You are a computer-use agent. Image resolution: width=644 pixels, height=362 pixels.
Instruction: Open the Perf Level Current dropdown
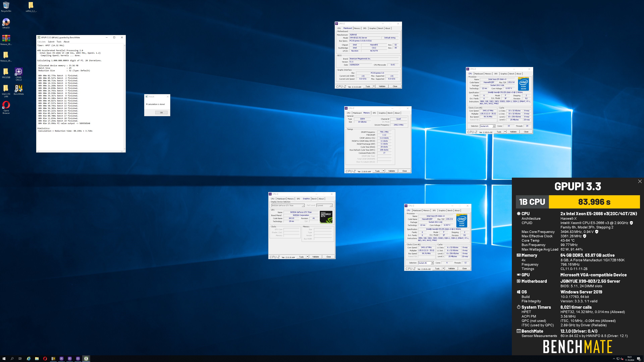(324, 205)
